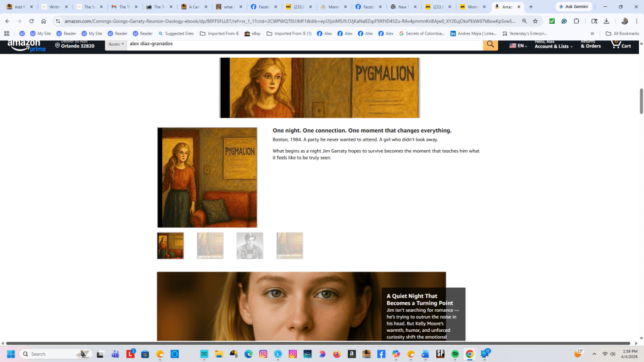Select the second book cover thumbnail
644x362 pixels.
(x=210, y=245)
